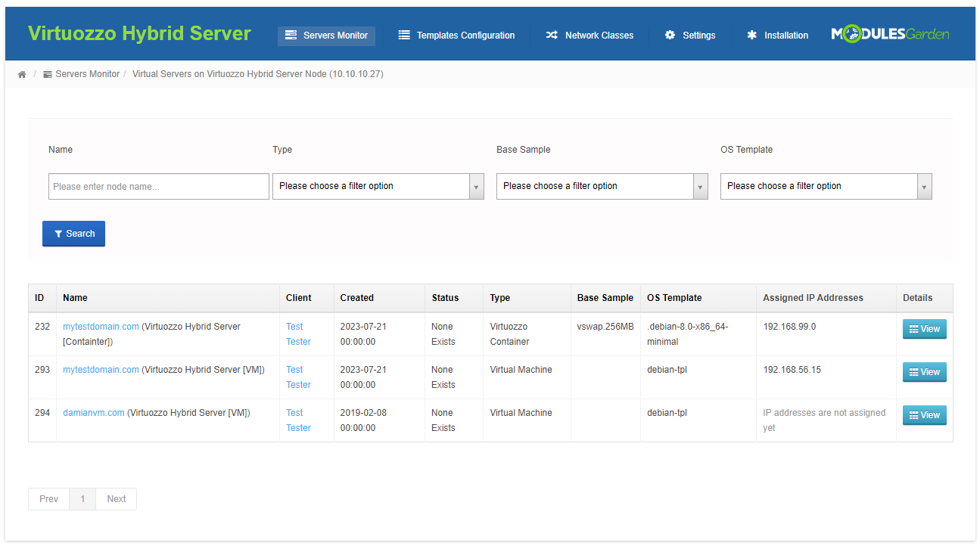The image size is (980, 549).
Task: Click the Next pagination button
Action: tap(117, 499)
